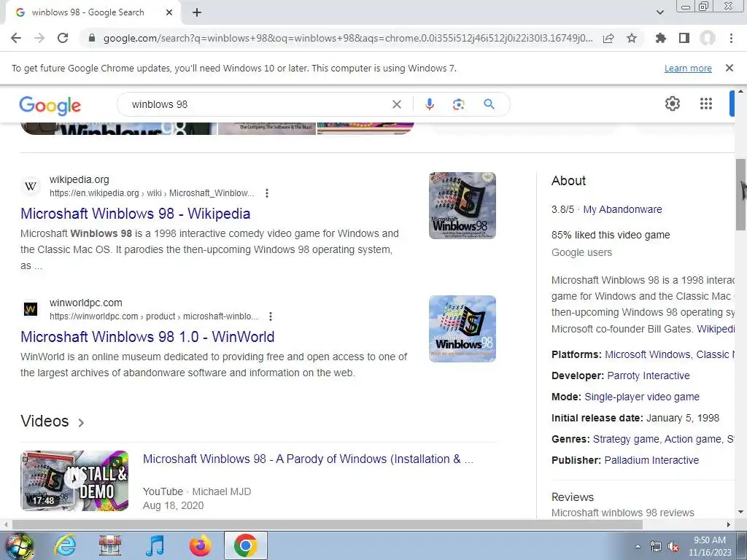Open the Parody of Windows YouTube video link
Viewport: 747px width, 560px height.
tap(308, 459)
